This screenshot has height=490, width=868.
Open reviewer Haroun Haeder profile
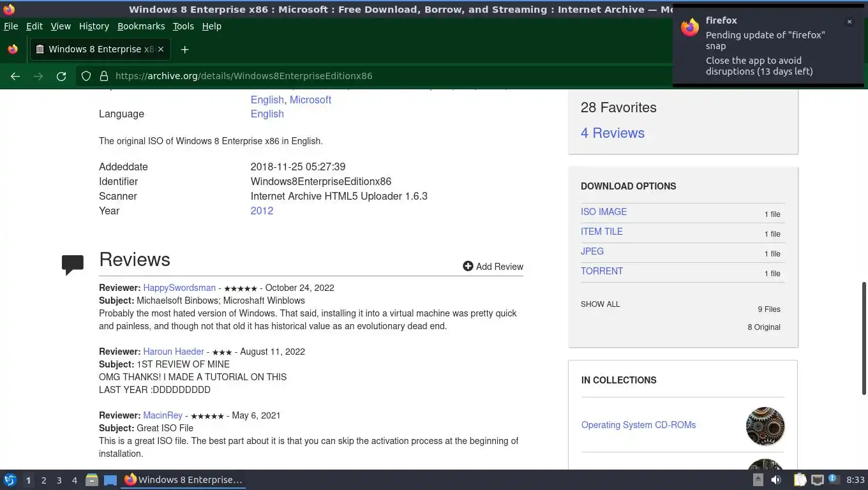point(174,352)
